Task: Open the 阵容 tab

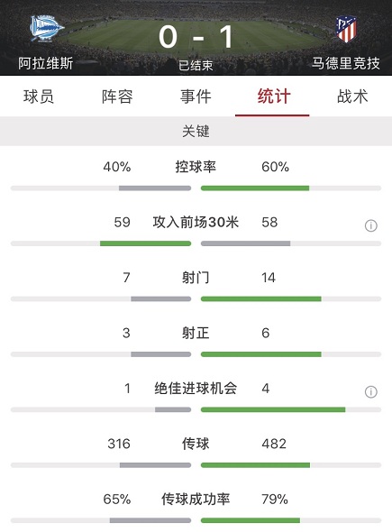Action: (117, 96)
